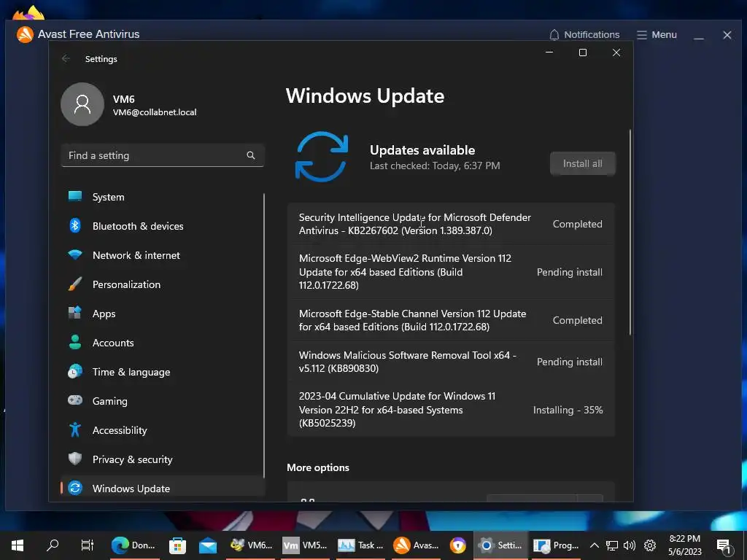This screenshot has width=747, height=560.
Task: Click the VM6 user profile avatar
Action: [82, 104]
